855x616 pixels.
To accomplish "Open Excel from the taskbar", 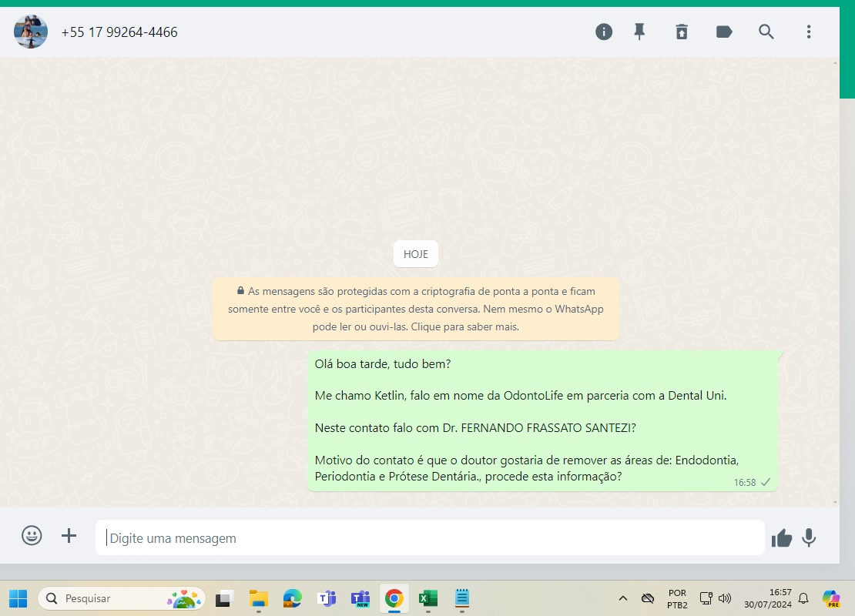I will tap(428, 598).
